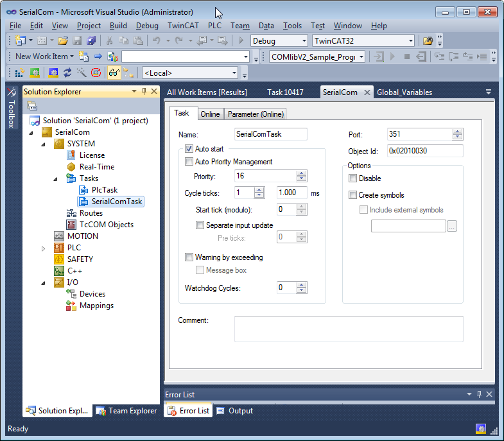Click the Copy icon in toolbar
The image size is (504, 441).
(124, 40)
